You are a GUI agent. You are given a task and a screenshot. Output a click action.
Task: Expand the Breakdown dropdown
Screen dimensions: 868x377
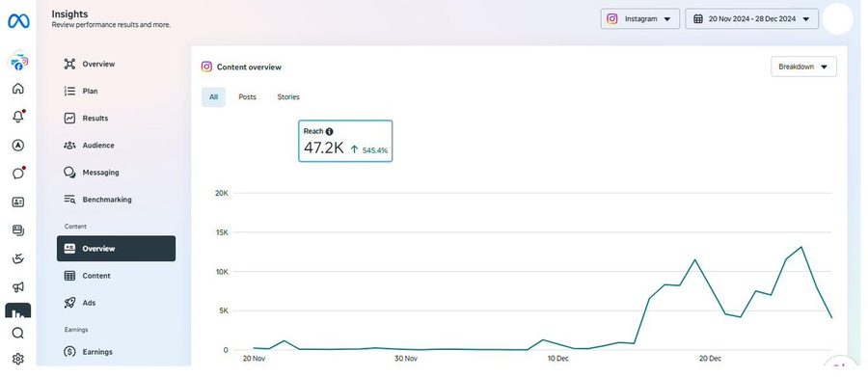[x=803, y=67]
